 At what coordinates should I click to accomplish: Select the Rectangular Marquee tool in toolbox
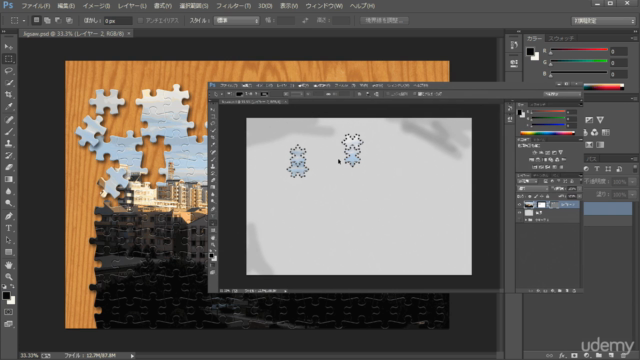point(9,59)
